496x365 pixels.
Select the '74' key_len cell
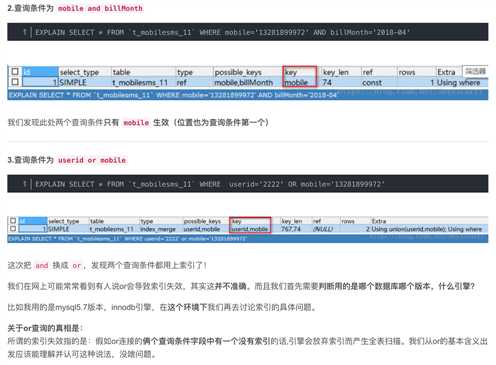pos(327,82)
